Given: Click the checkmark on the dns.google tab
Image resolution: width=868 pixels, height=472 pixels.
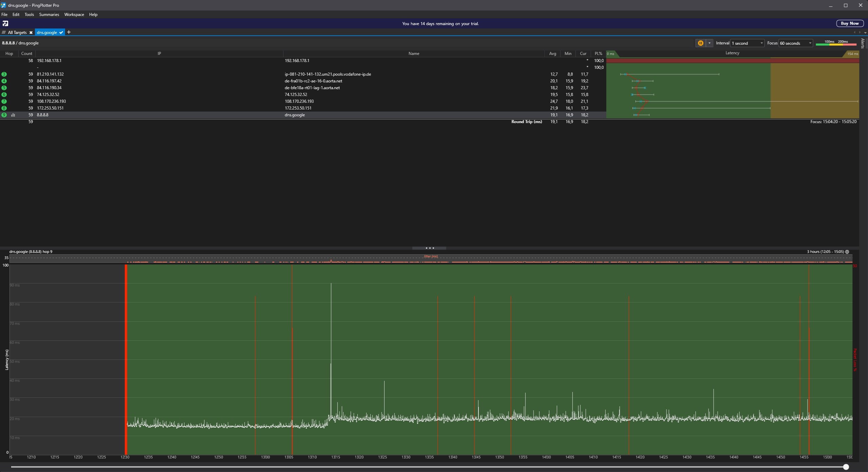Looking at the screenshot, I should [61, 33].
